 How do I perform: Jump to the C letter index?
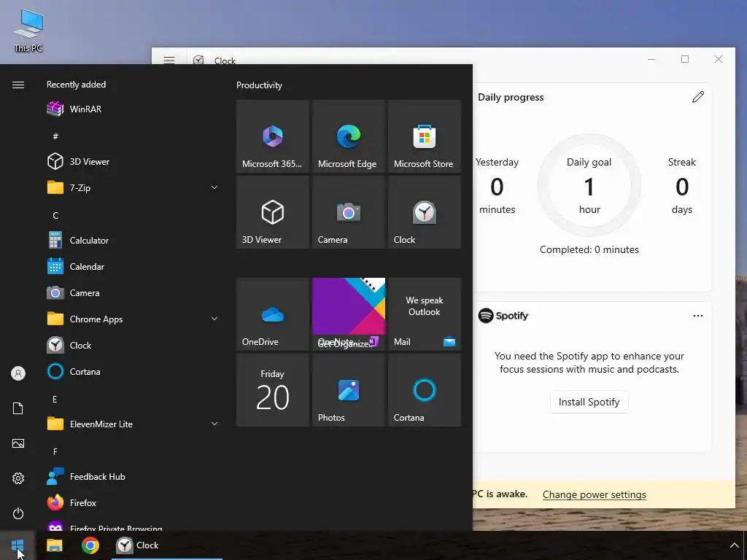click(55, 216)
